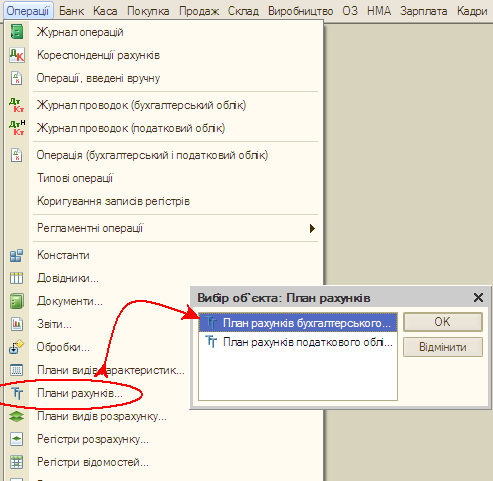
Task: Select План рахунків бухгалтерського list row
Action: point(298,322)
